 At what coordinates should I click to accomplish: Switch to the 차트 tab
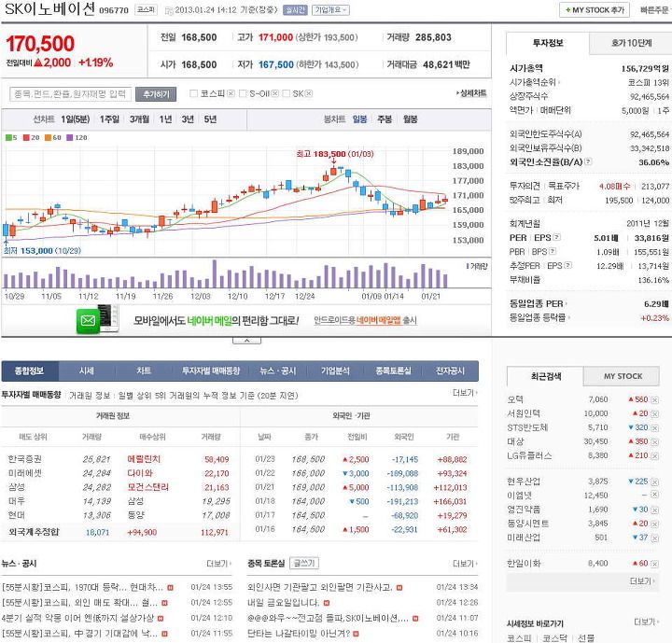point(144,371)
